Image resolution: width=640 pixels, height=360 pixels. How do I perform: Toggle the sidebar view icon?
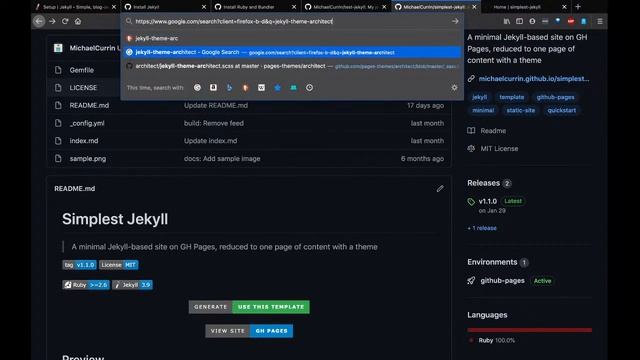click(x=519, y=21)
